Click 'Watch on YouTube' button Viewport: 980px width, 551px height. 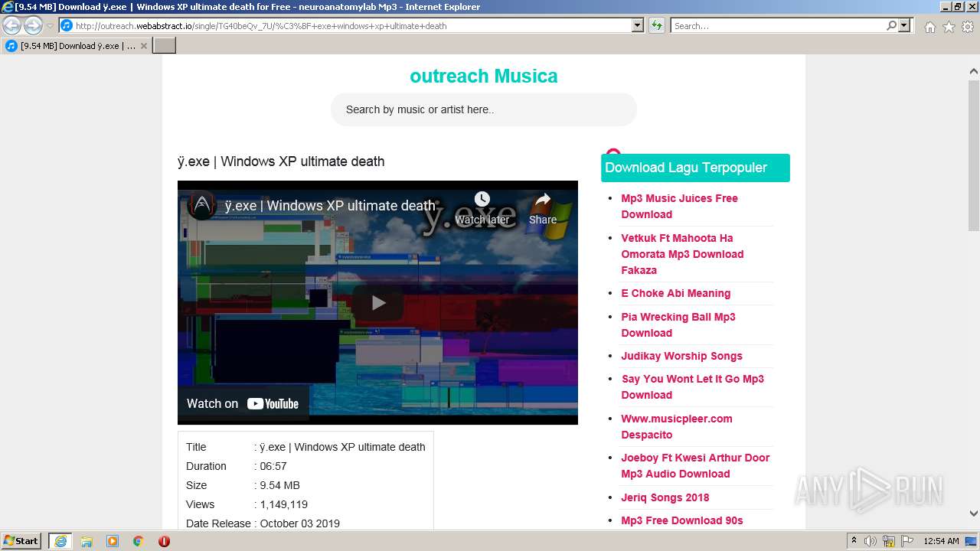coord(243,403)
